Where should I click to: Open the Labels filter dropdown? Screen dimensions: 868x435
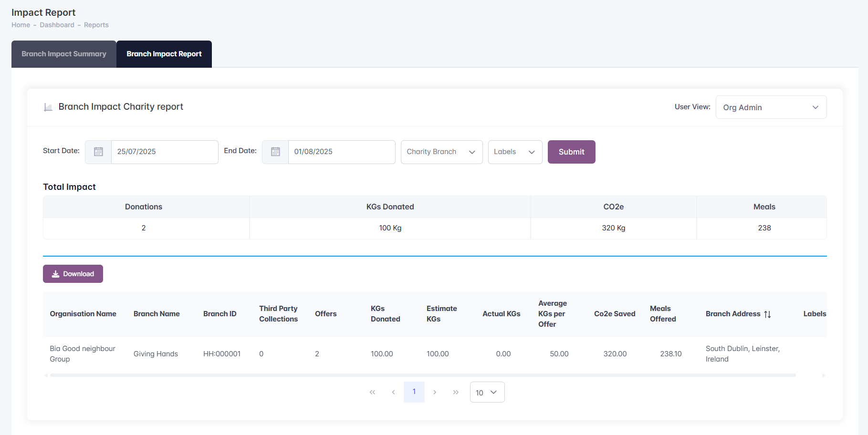[515, 152]
